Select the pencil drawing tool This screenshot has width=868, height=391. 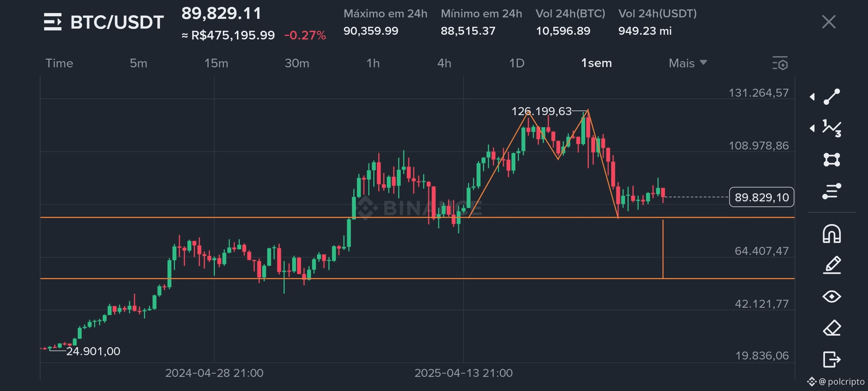pos(831,265)
